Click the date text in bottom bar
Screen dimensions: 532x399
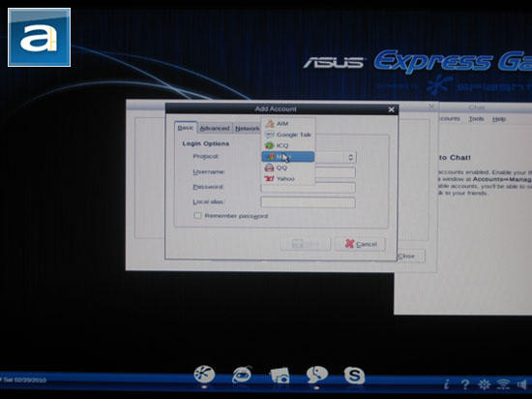point(24,380)
